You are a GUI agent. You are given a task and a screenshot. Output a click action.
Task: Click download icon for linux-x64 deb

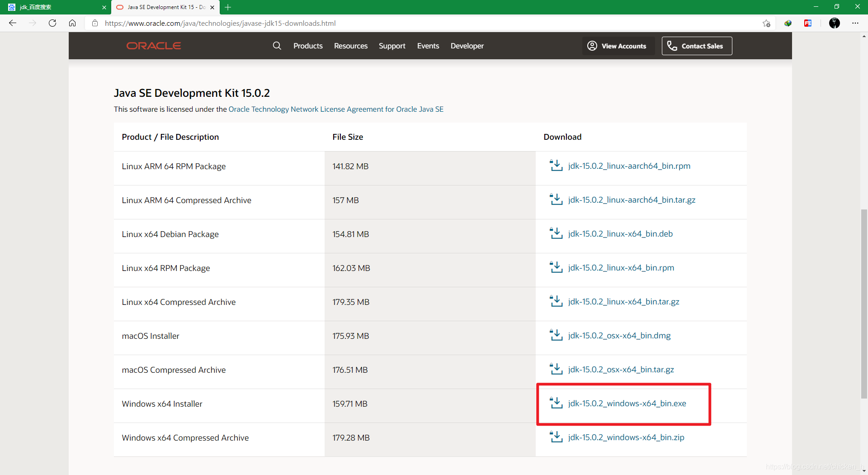pos(556,233)
